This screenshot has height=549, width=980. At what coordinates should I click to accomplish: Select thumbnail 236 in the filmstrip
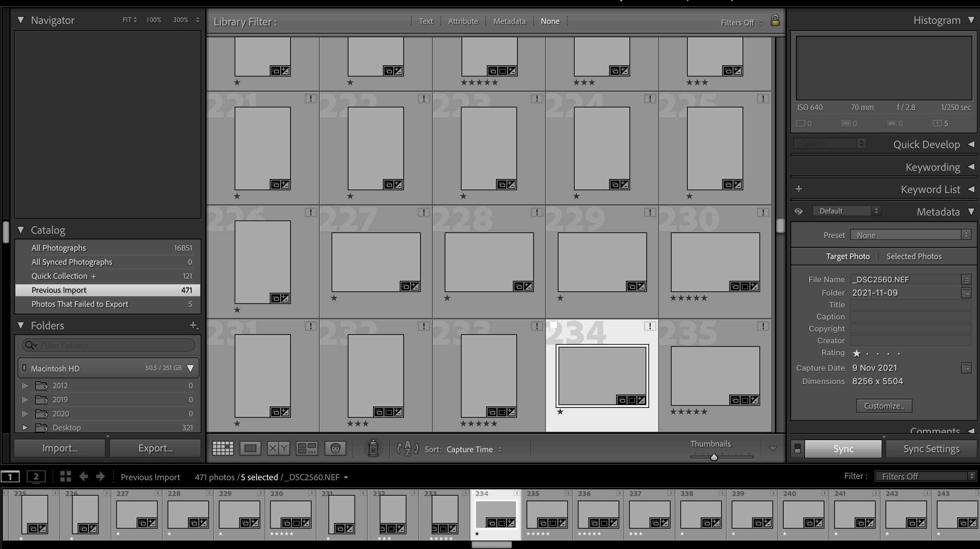point(599,515)
